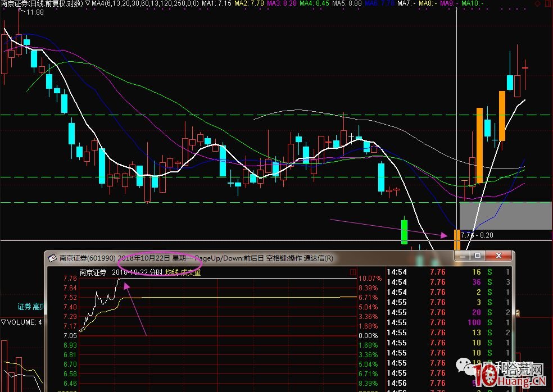Click the MA5: 8.88 value
The height and width of the screenshot is (392, 553).
(x=347, y=3)
